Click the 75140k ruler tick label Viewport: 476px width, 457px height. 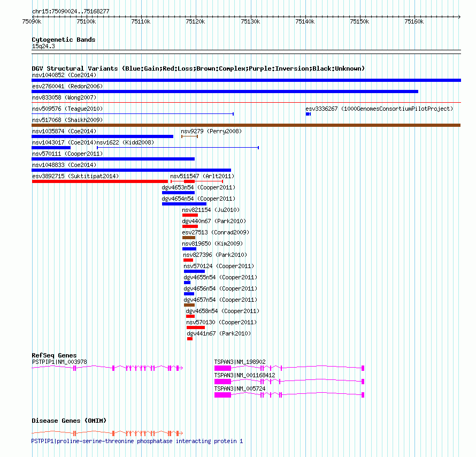305,21
